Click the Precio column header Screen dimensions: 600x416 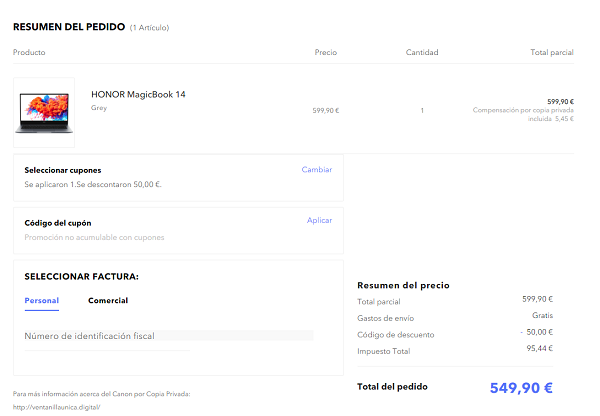click(x=325, y=52)
